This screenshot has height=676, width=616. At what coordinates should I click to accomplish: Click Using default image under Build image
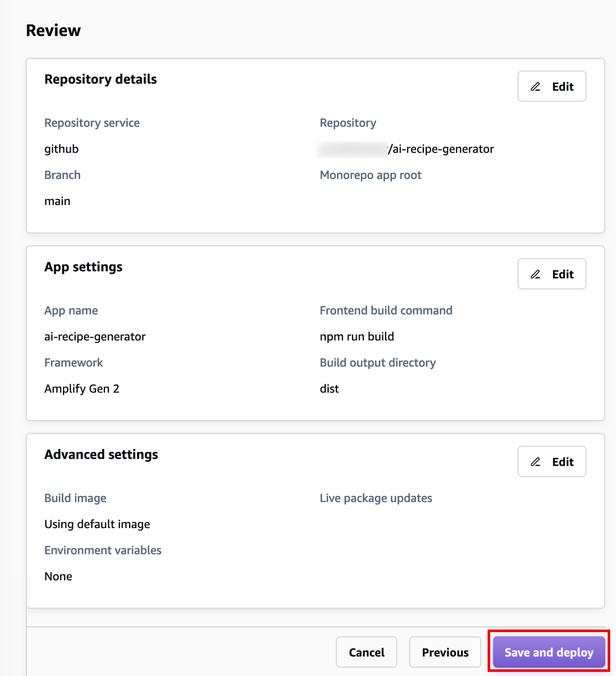(97, 524)
